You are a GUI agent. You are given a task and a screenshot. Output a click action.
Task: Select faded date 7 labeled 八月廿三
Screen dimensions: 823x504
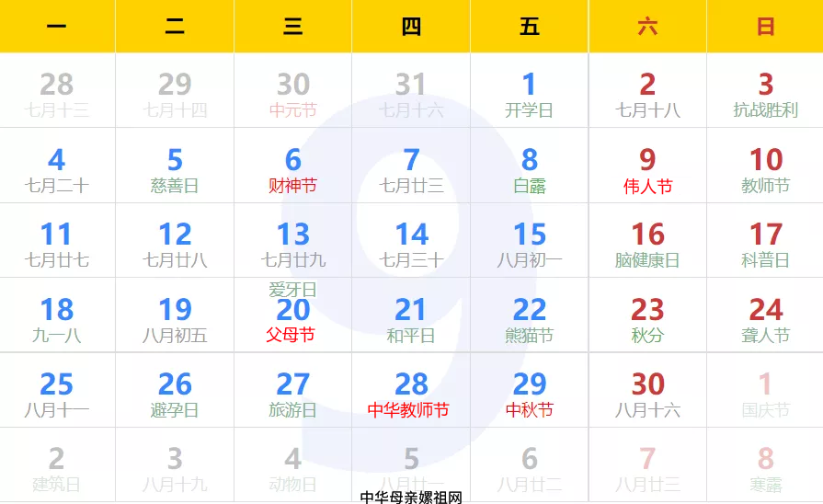coord(647,465)
